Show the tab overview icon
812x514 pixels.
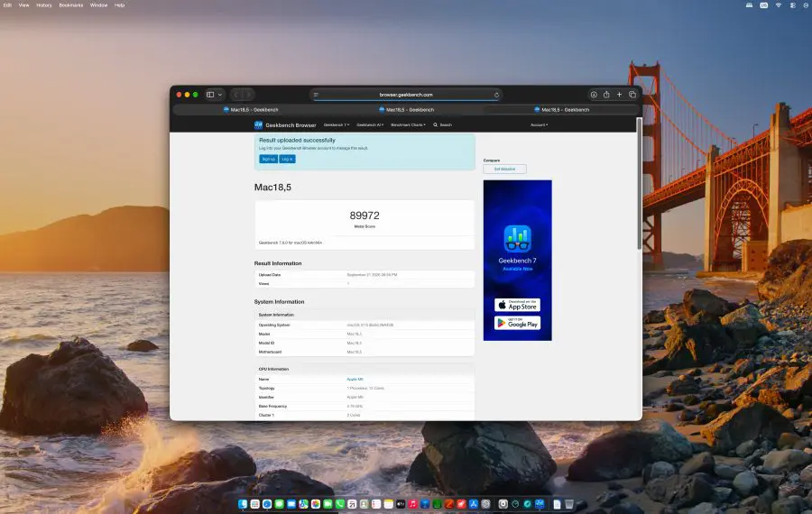coord(632,95)
